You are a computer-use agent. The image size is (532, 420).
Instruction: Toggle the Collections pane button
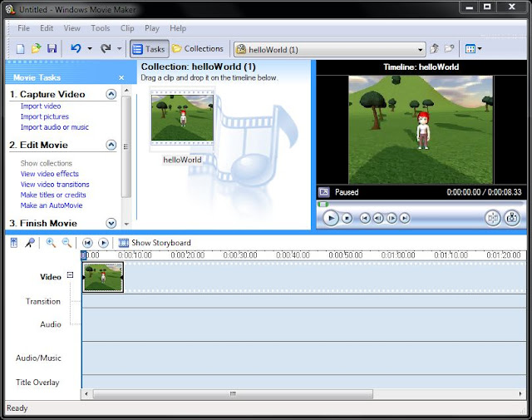pyautogui.click(x=198, y=49)
